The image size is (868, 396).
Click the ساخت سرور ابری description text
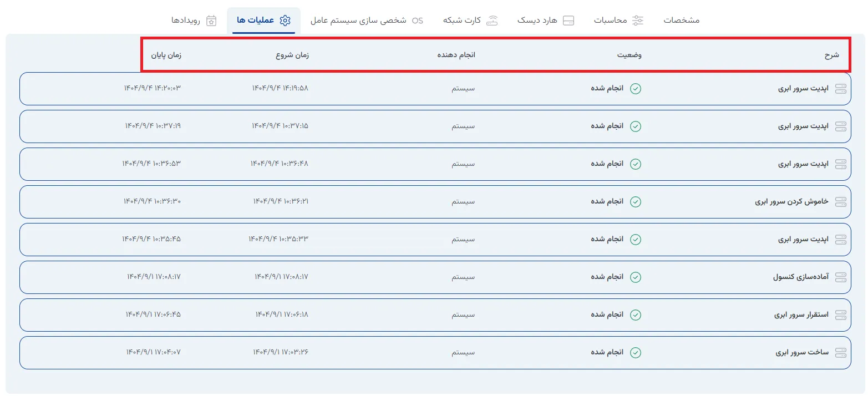pyautogui.click(x=802, y=353)
